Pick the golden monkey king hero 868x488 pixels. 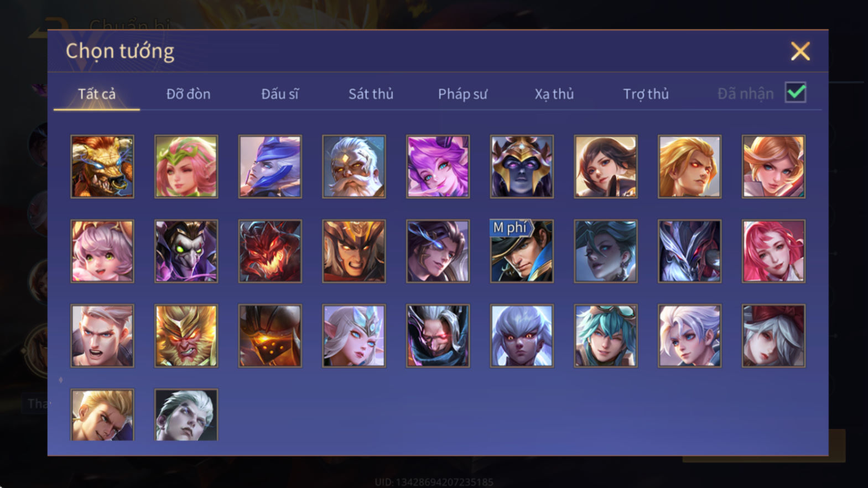pos(186,335)
